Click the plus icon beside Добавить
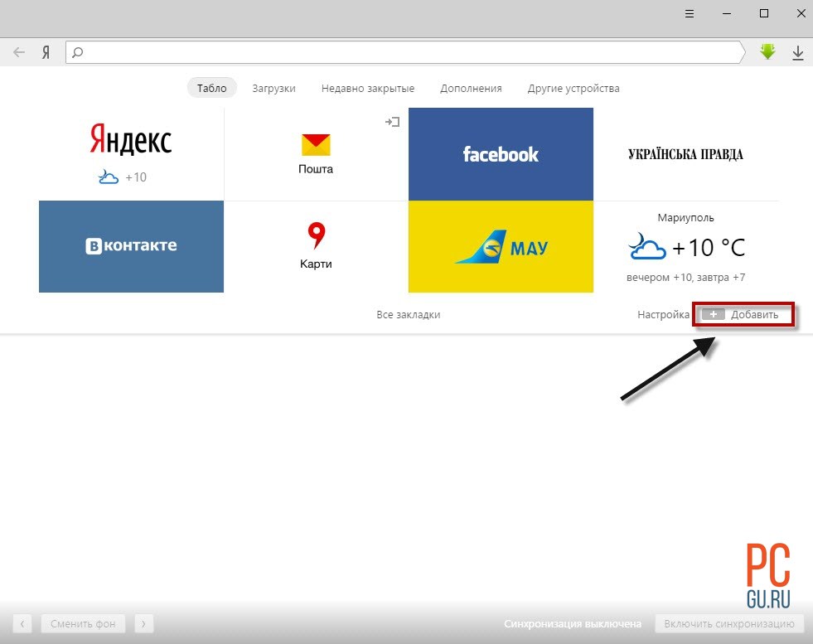The width and height of the screenshot is (813, 644). click(713, 314)
